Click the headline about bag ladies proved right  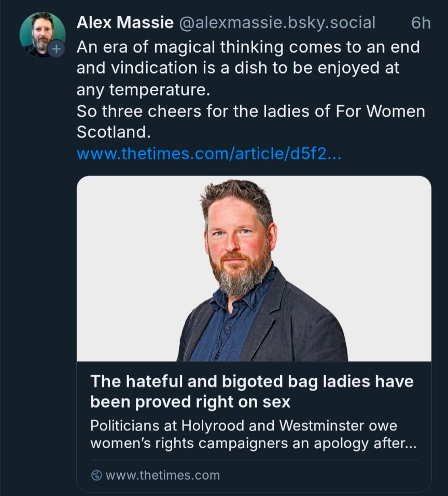point(252,391)
